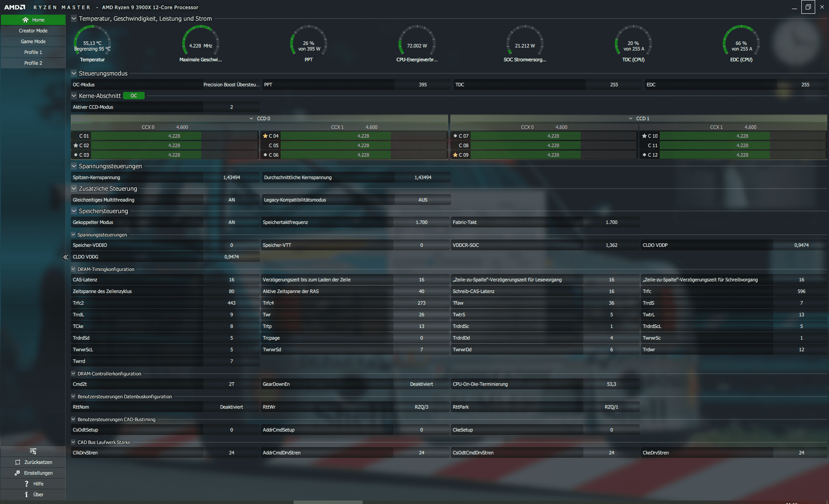The width and height of the screenshot is (829, 504).
Task: Click the C 01 clock speed bar
Action: click(174, 136)
